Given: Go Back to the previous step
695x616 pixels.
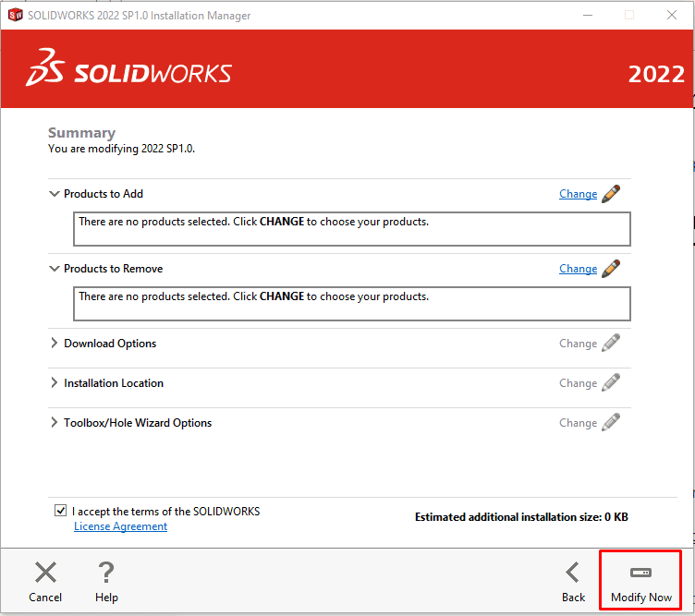Looking at the screenshot, I should pos(573,582).
